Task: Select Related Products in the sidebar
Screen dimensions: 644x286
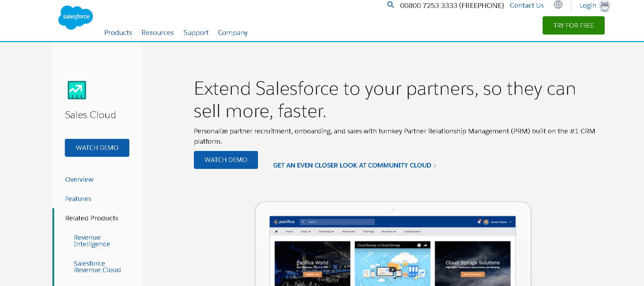Action: [x=92, y=218]
